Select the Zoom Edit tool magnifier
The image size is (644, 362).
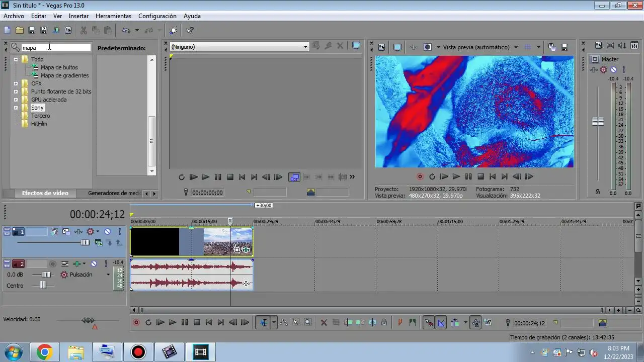[308, 323]
